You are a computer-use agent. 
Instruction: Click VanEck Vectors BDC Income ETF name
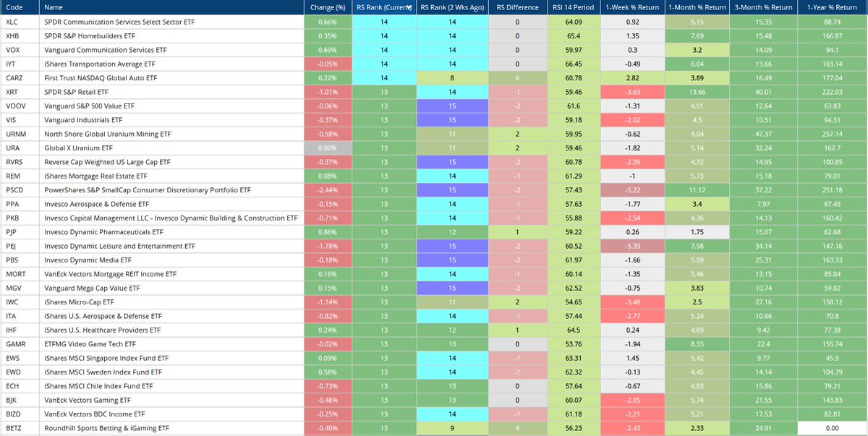click(x=93, y=414)
